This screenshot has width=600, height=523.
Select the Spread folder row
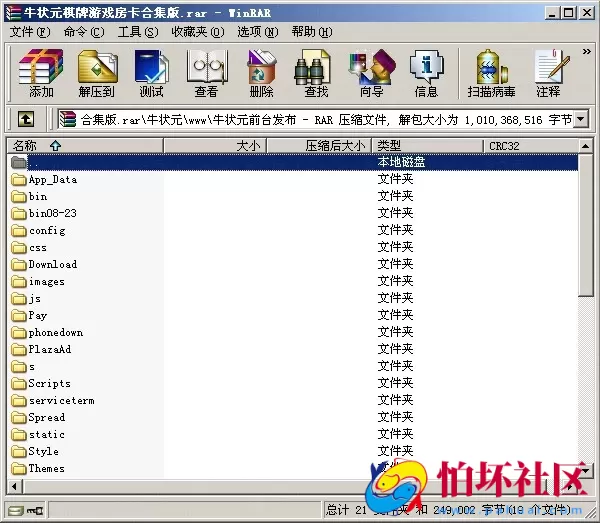coord(293,417)
